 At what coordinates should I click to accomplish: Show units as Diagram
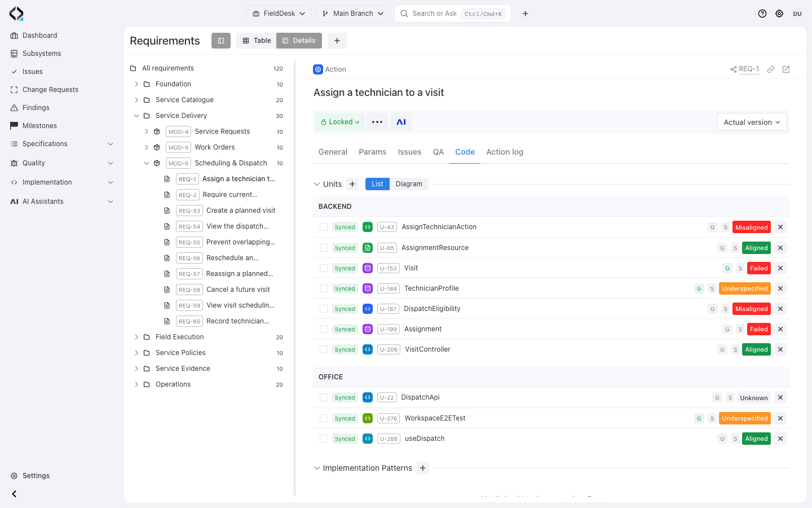409,184
